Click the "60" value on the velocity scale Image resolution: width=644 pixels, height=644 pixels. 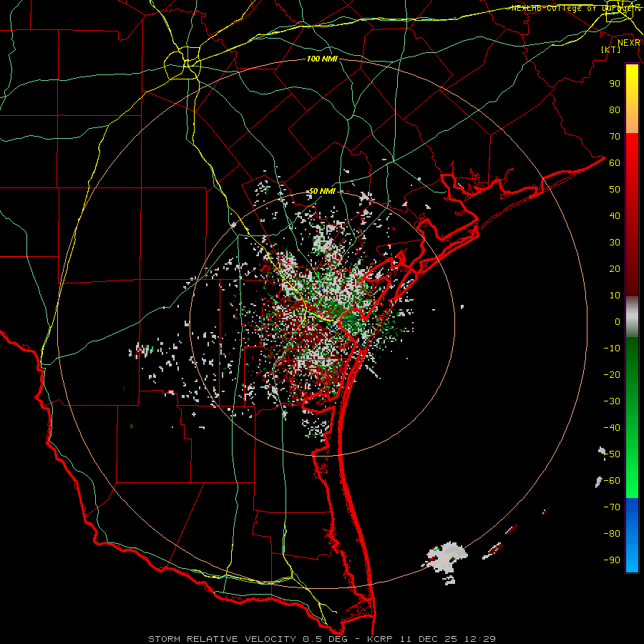pyautogui.click(x=615, y=163)
